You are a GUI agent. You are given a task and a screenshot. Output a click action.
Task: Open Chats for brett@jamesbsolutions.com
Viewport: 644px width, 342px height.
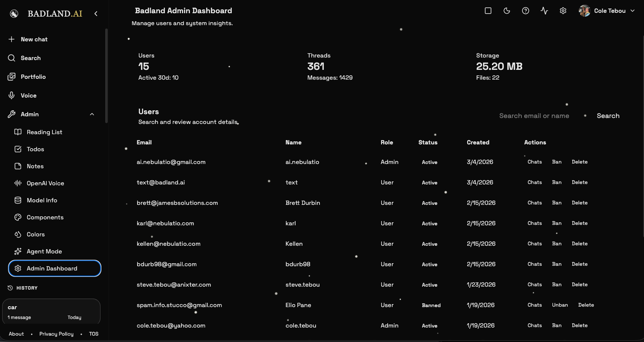535,203
